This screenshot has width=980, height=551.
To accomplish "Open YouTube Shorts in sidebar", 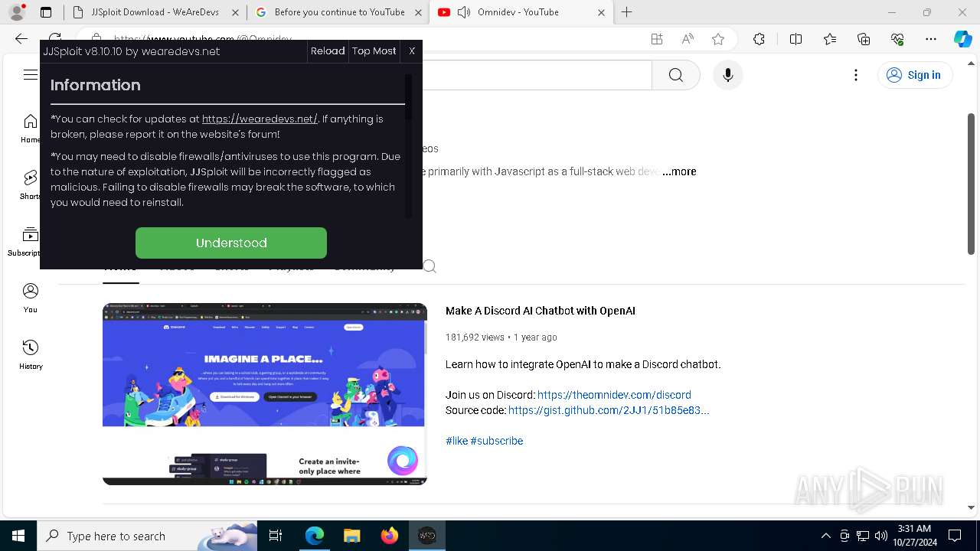I will click(x=31, y=185).
